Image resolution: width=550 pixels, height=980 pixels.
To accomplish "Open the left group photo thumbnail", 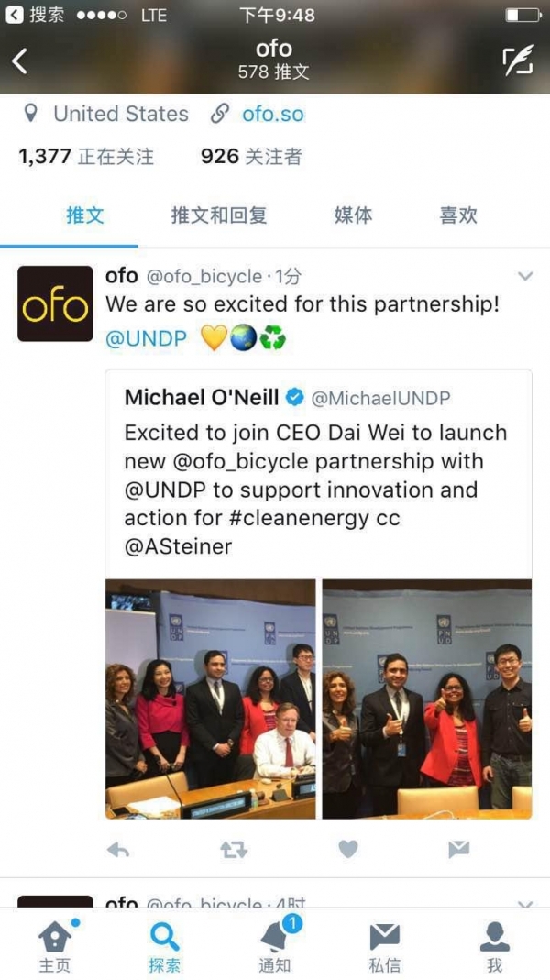I will click(211, 699).
